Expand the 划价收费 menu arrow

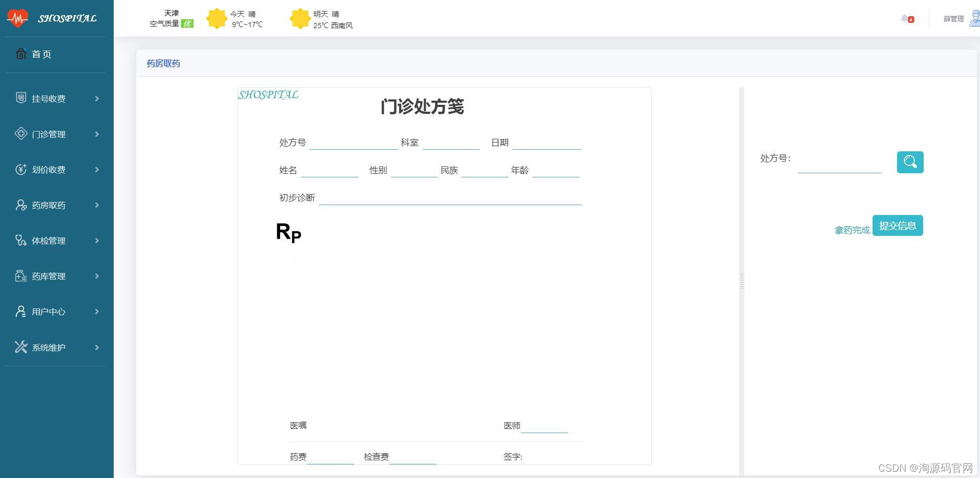[97, 170]
